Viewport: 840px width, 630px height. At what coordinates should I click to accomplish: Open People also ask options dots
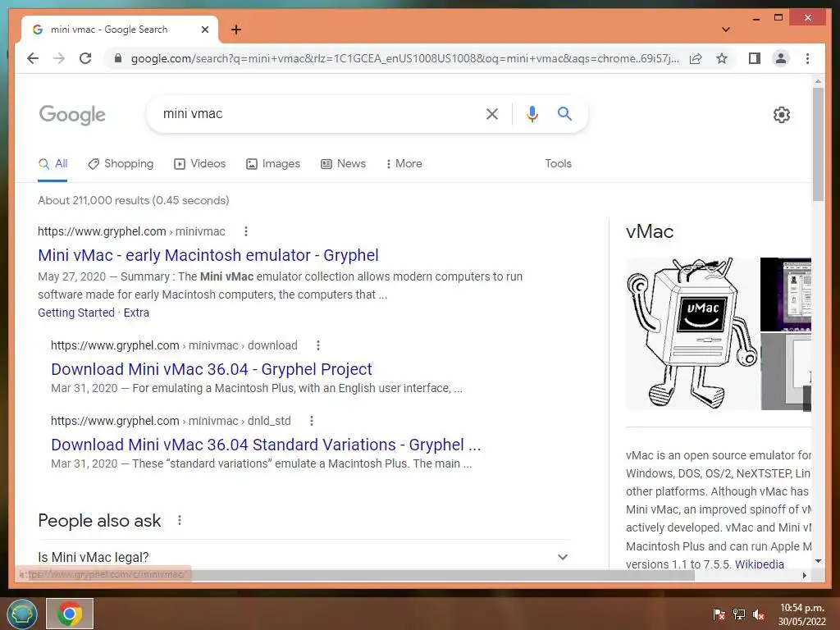pyautogui.click(x=180, y=520)
